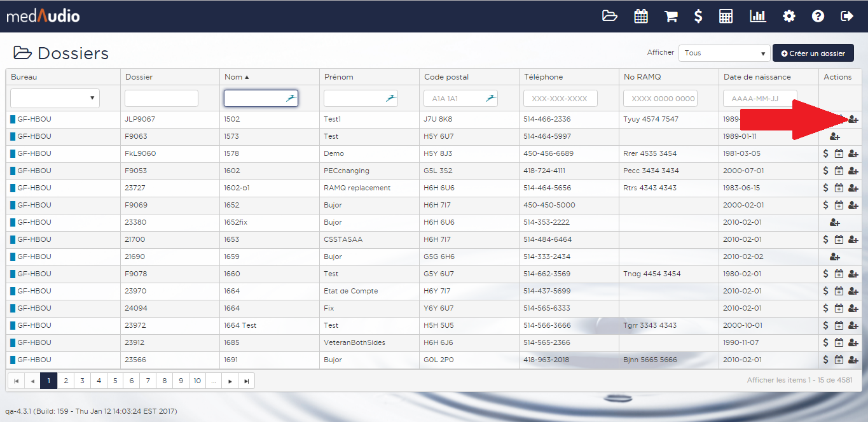Click the calculator icon in navbar
The image size is (868, 422).
click(x=726, y=16)
